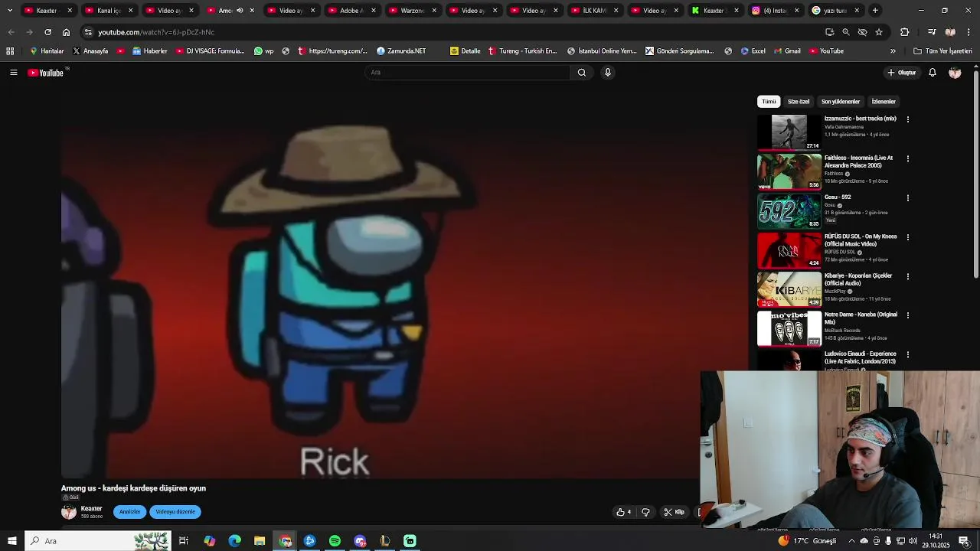Open more options for Faithless Insomnia video
Screen dimensions: 980x551
908,158
